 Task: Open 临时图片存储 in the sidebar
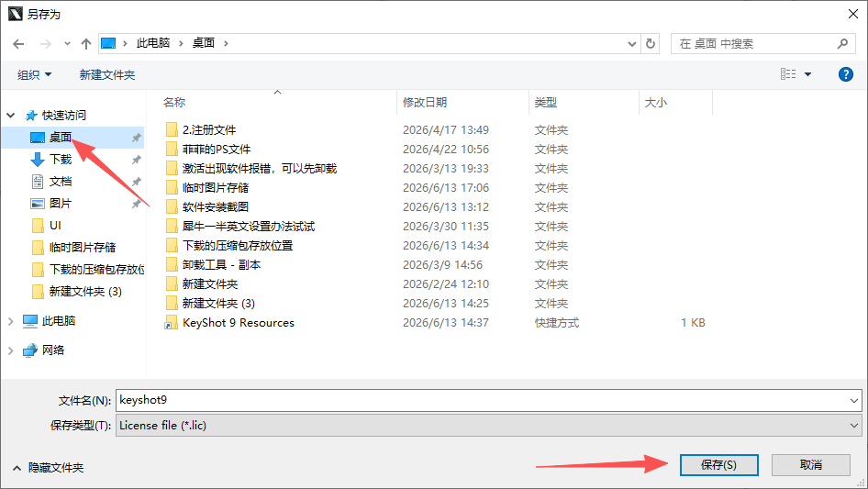pos(83,248)
